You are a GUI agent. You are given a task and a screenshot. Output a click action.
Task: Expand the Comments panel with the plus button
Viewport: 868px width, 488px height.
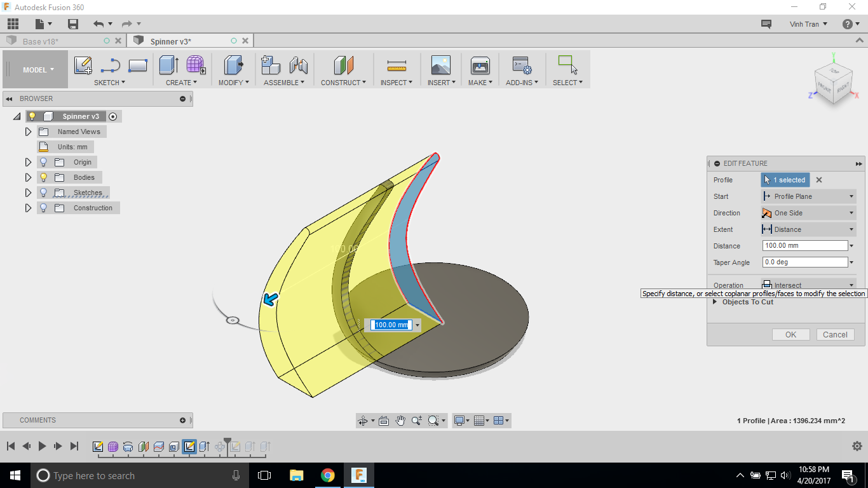tap(183, 420)
